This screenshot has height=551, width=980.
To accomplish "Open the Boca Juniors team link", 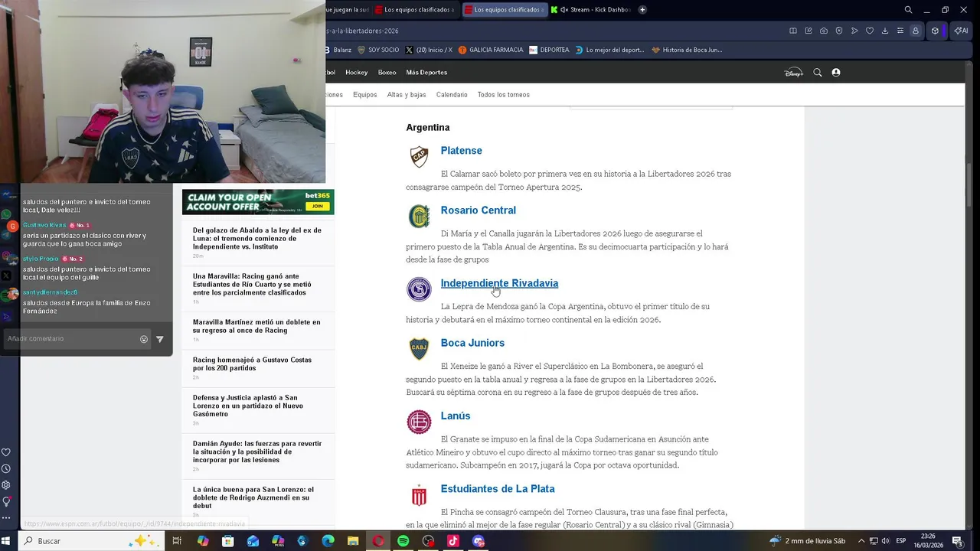I will [x=472, y=343].
